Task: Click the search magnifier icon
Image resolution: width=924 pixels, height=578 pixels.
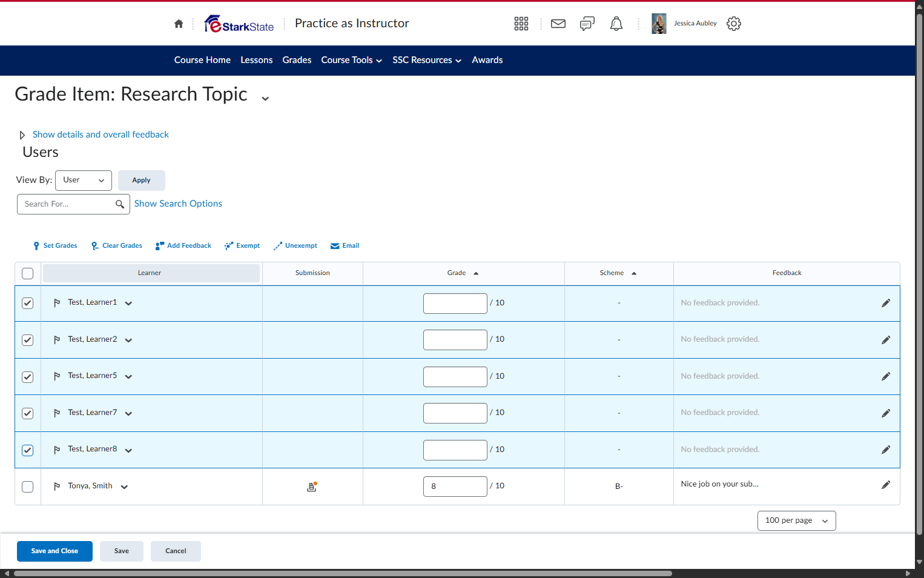Action: [x=120, y=204]
